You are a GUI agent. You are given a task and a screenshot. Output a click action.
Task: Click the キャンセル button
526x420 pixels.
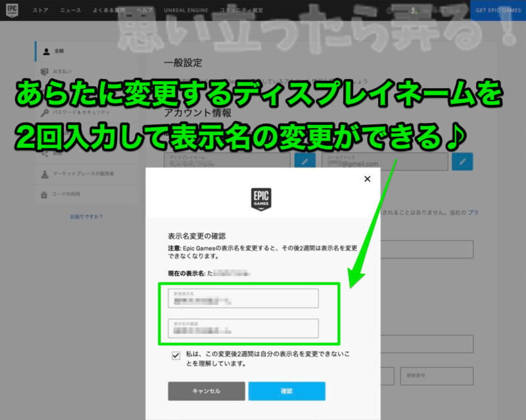coord(206,391)
